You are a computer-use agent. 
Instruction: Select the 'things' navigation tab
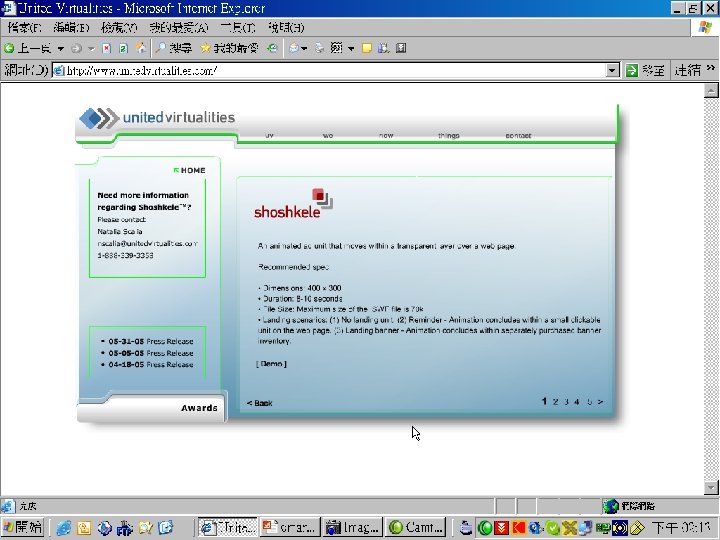coord(449,135)
